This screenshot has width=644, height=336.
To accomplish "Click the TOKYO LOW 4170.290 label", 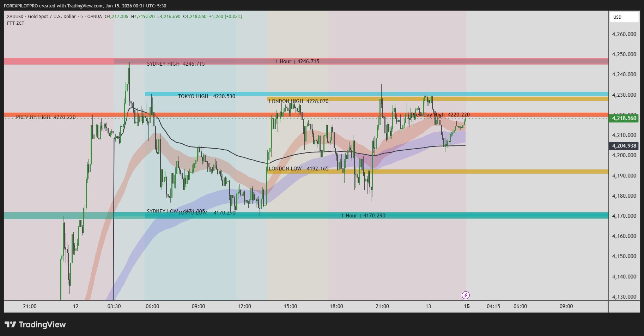I will 207,213.
